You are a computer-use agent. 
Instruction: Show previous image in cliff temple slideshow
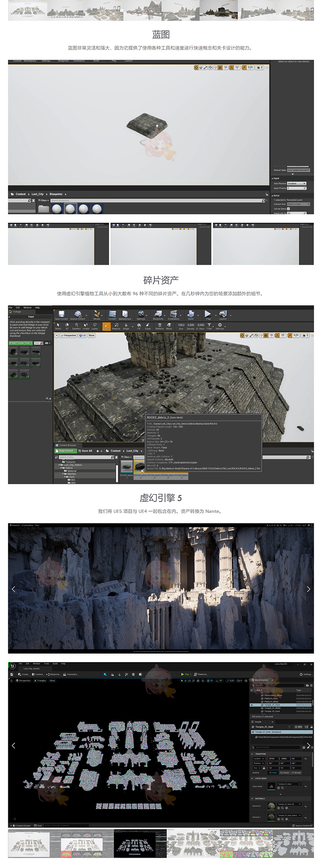13,589
